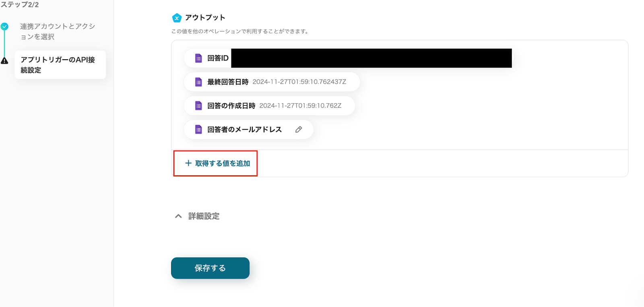Click the 回答者のメールアドレス label text

click(244, 129)
